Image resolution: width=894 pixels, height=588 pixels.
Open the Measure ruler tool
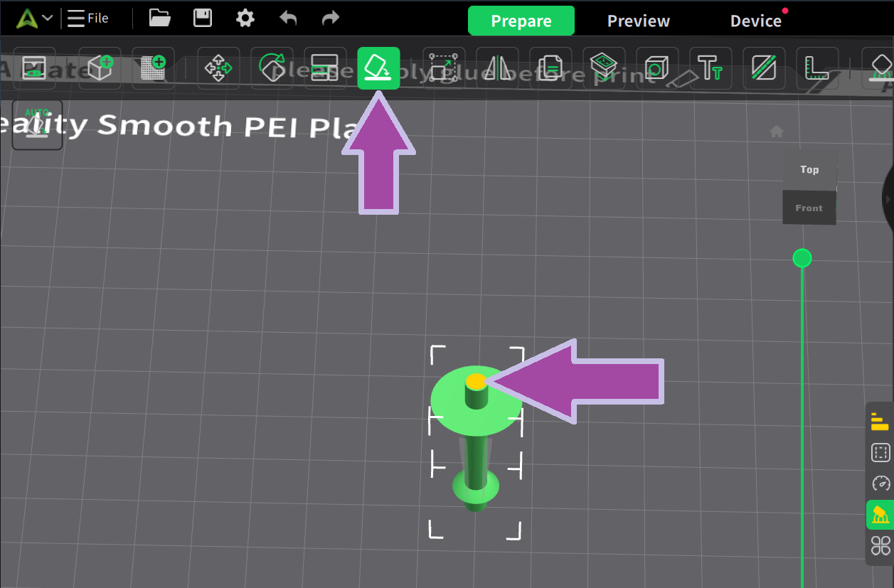coord(817,68)
